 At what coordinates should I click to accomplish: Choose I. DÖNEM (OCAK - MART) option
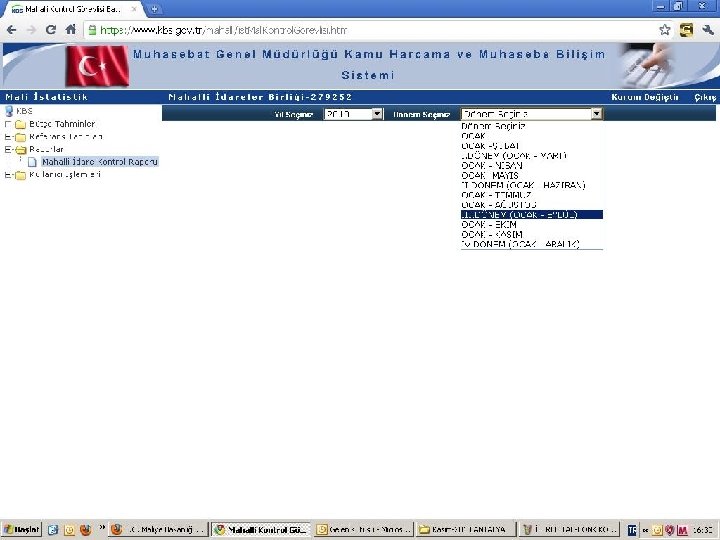pyautogui.click(x=531, y=156)
